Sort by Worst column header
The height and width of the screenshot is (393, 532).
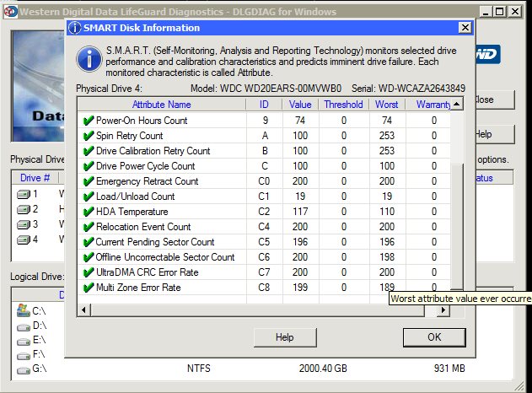click(387, 105)
